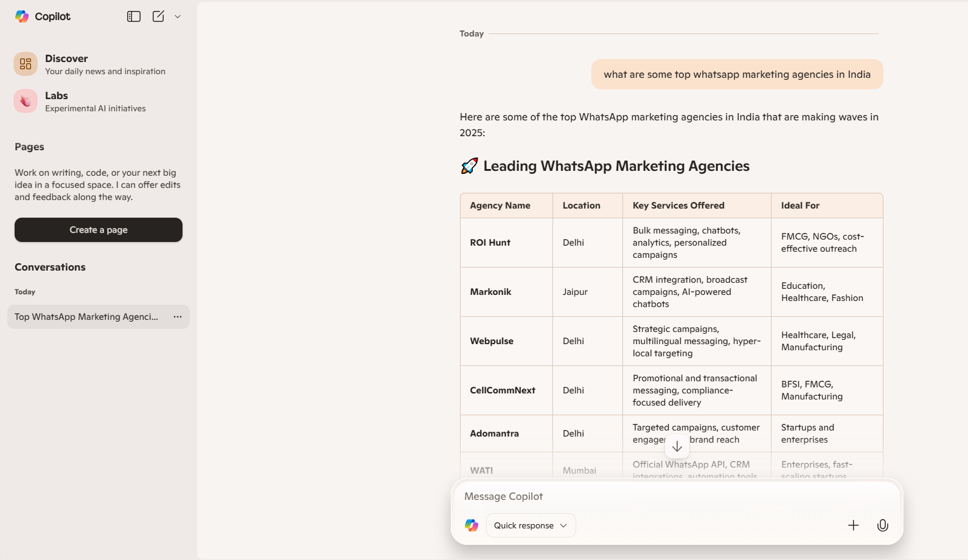The height and width of the screenshot is (560, 968).
Task: Select the Adomantra table cell
Action: [x=506, y=434]
